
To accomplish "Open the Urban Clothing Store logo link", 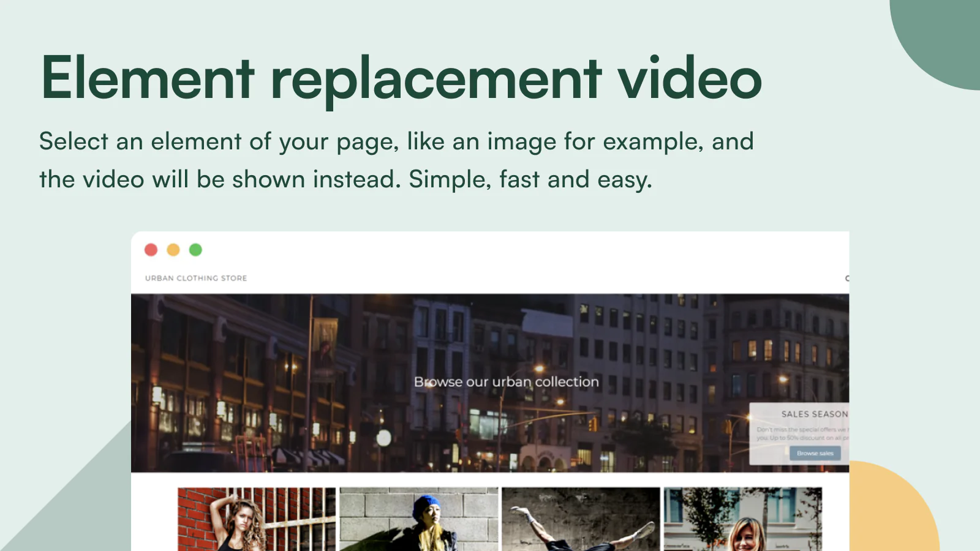I will pos(196,278).
